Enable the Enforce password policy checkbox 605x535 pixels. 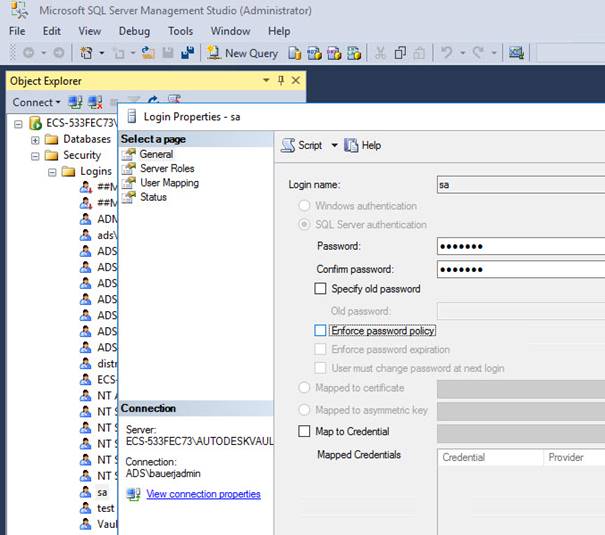pyautogui.click(x=320, y=330)
